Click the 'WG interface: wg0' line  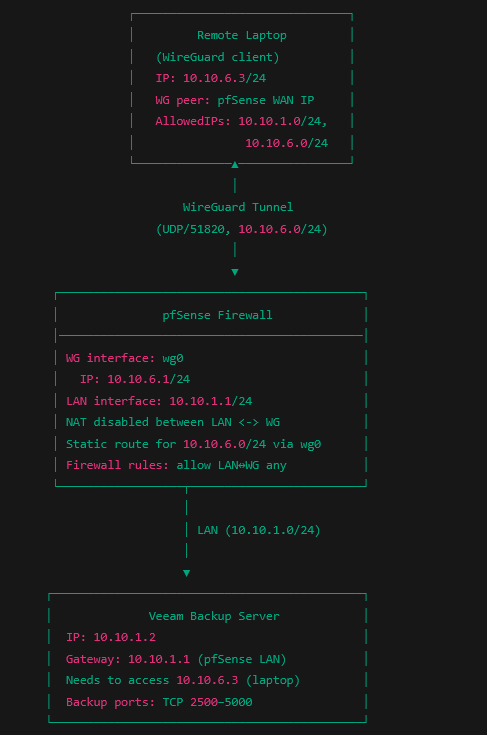(x=124, y=358)
